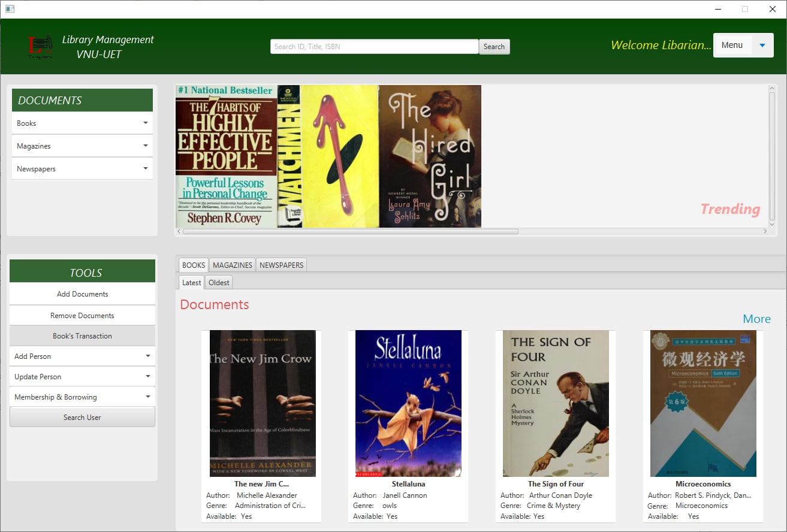Click the red 'Documents' heading
This screenshot has width=787, height=532.
click(x=215, y=305)
